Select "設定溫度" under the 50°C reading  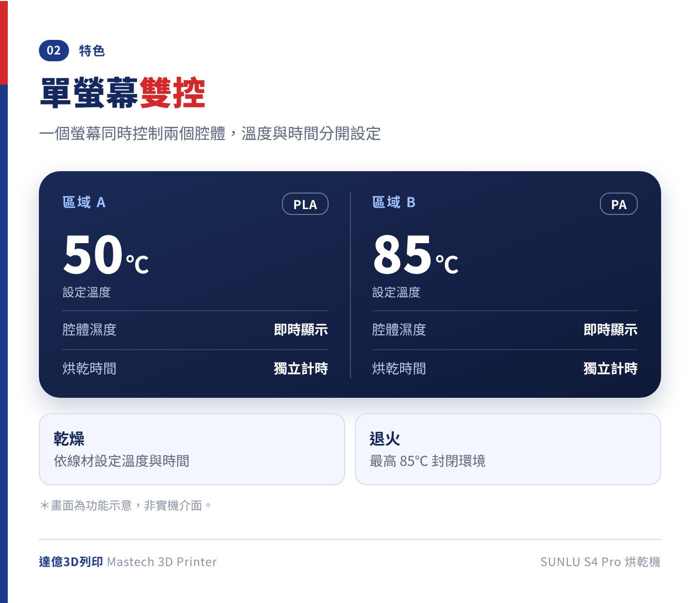coord(87,292)
